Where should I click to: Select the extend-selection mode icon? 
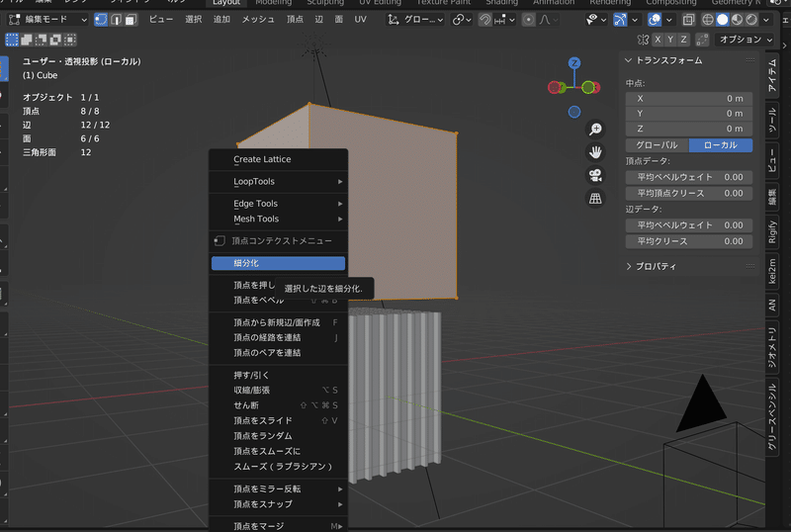coord(27,40)
